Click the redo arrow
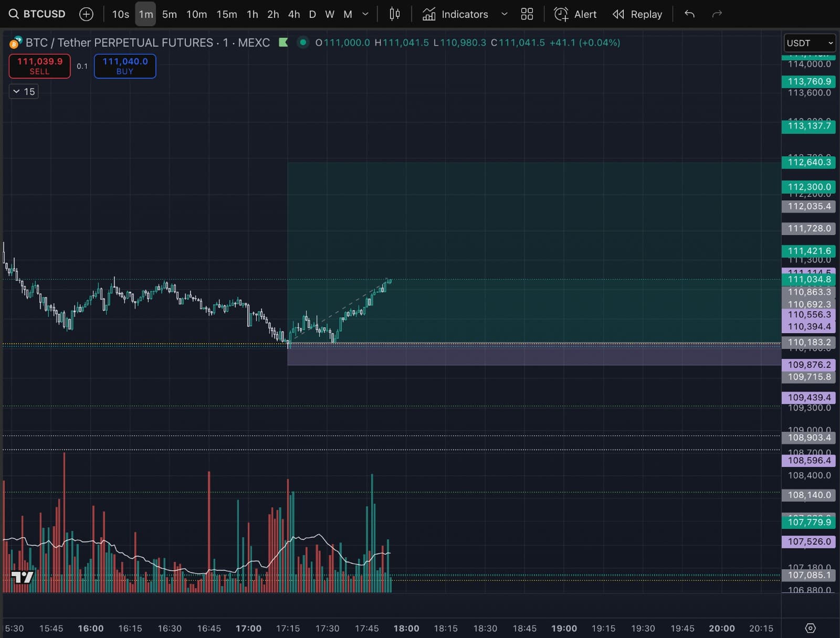 point(717,14)
